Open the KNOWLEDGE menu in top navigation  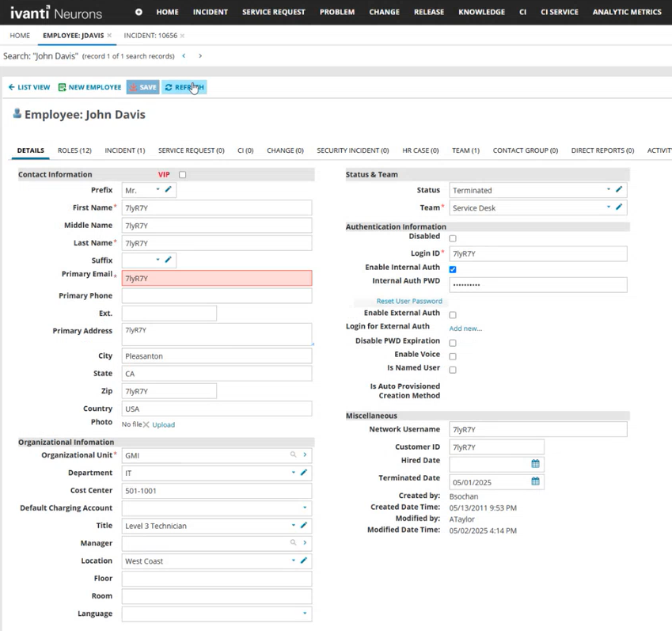click(481, 12)
